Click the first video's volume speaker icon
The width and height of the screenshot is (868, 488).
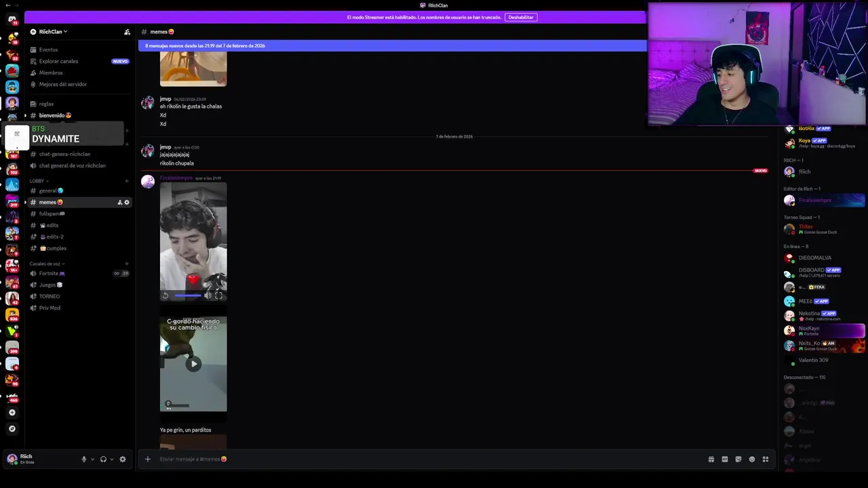click(208, 296)
